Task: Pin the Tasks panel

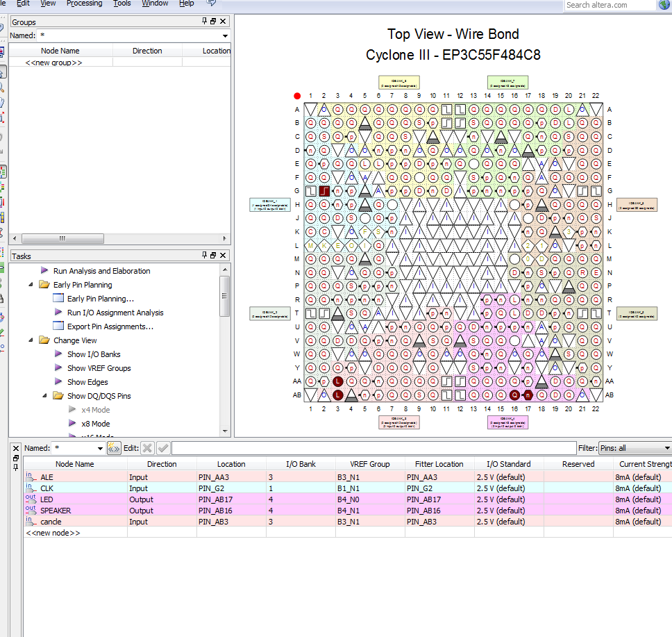Action: [204, 255]
